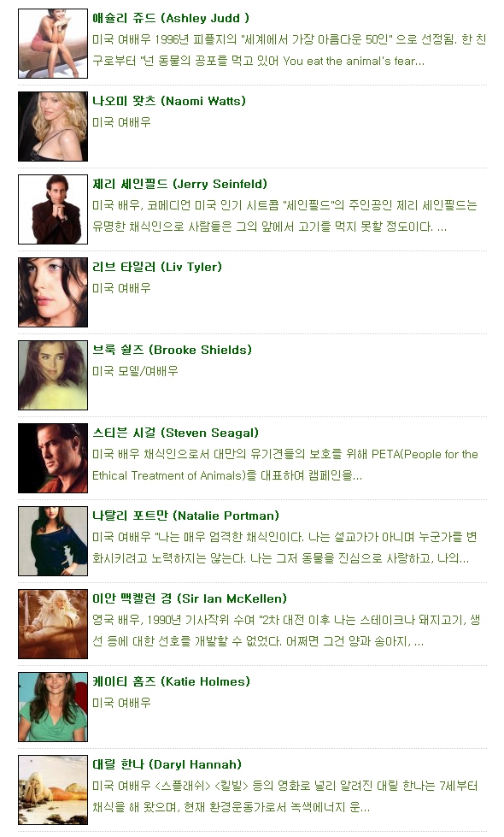The width and height of the screenshot is (504, 837).
Task: Open the Steven Seagal title link
Action: tap(175, 433)
